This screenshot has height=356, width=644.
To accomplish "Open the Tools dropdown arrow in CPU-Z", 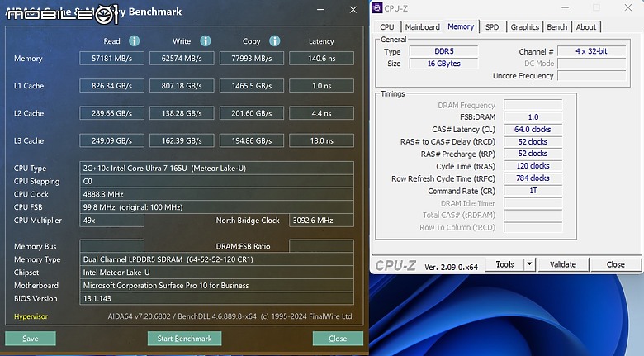I will coord(529,264).
